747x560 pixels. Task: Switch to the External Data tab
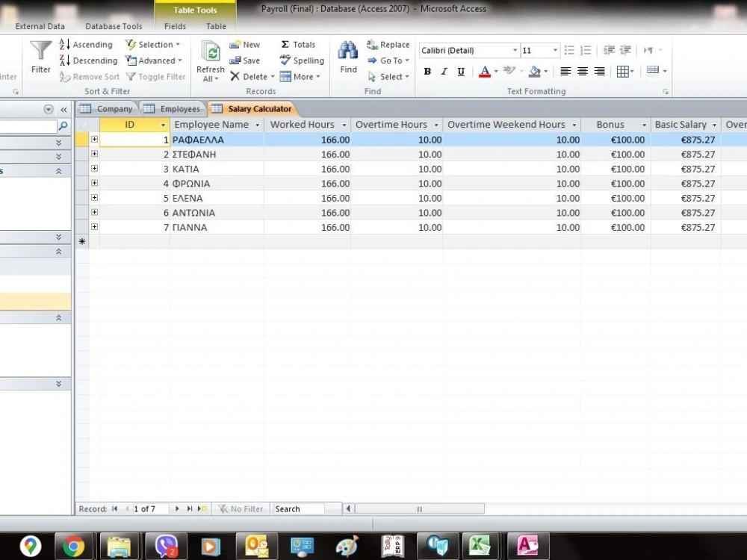pyautogui.click(x=40, y=26)
